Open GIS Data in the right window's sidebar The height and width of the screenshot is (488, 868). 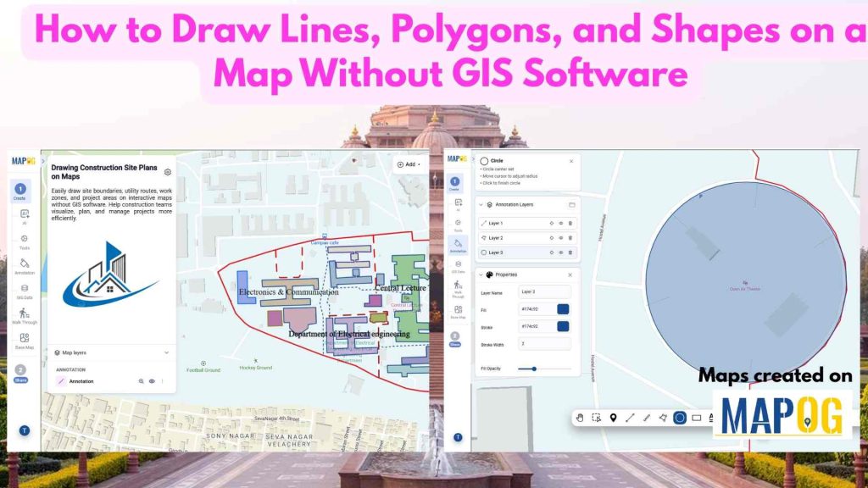(x=458, y=267)
